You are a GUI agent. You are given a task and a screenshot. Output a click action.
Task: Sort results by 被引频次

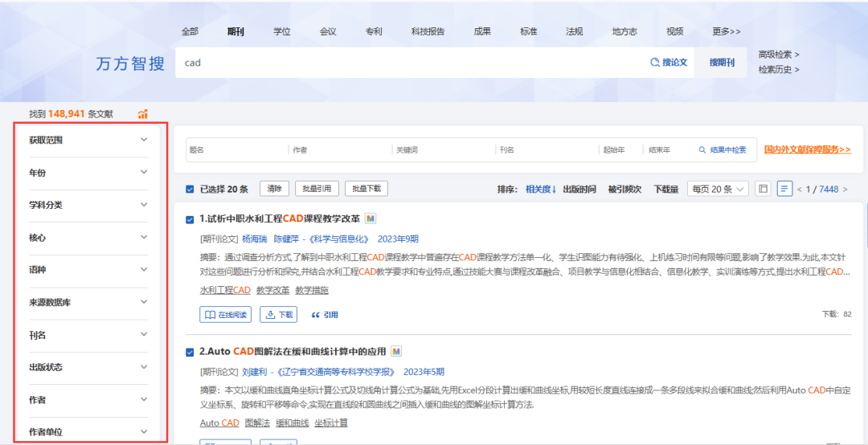(624, 190)
